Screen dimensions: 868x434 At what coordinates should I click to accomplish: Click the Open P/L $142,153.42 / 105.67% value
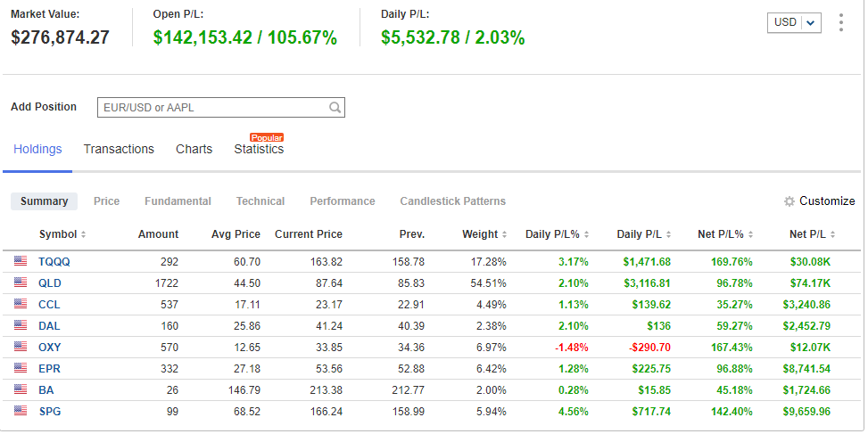pos(245,37)
